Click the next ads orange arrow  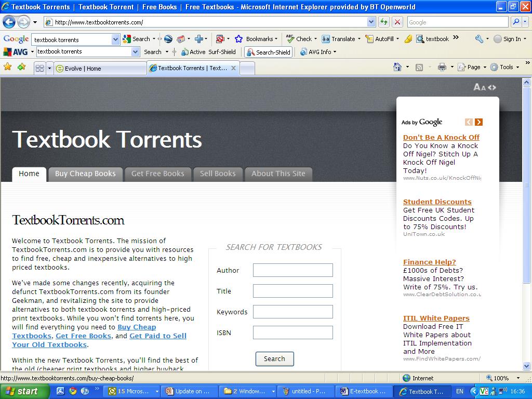tap(478, 122)
